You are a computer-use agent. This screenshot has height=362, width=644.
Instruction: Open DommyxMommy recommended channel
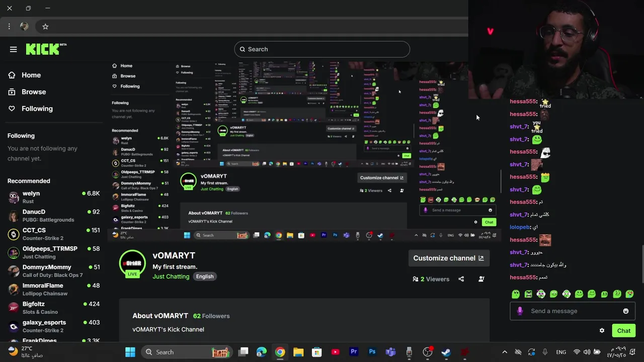point(54,271)
